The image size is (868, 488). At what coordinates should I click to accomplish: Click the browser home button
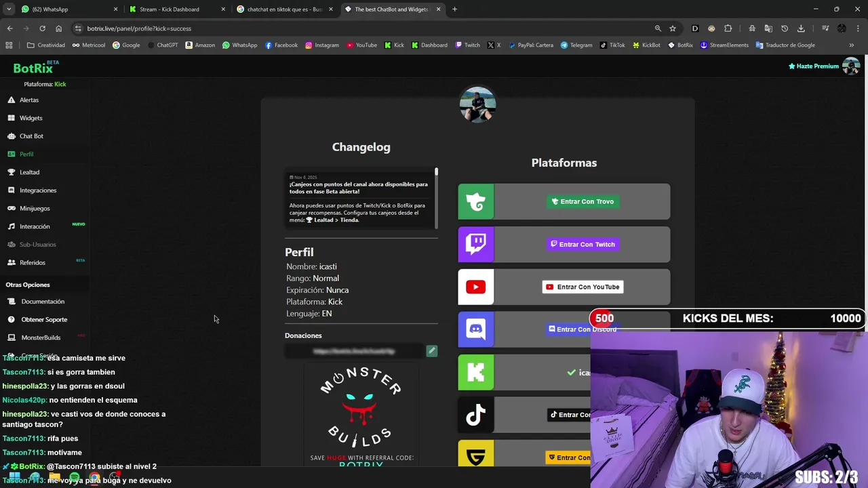tap(58, 28)
